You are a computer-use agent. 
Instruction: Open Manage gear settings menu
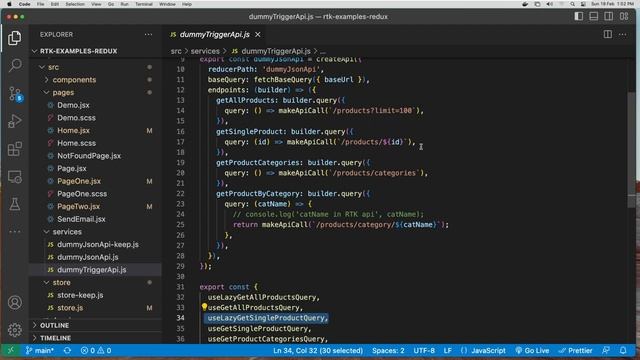point(15,330)
